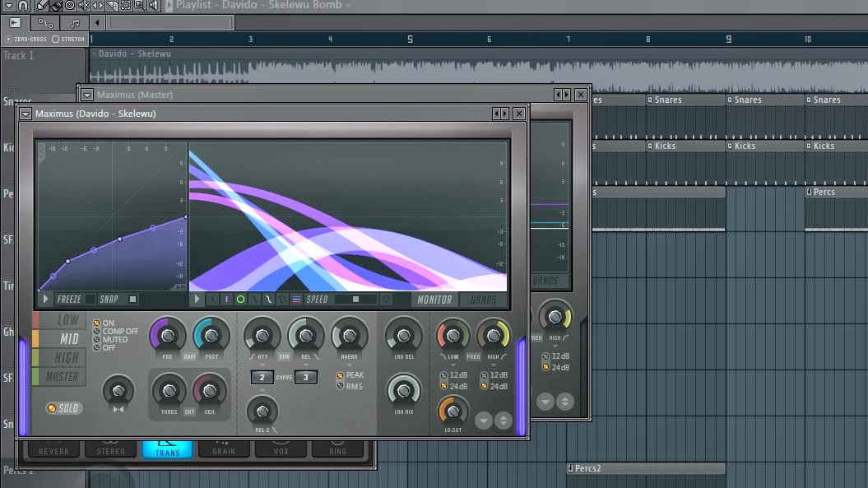The width and height of the screenshot is (868, 488).
Task: Select 12dB slope under LOW crossover
Action: click(454, 375)
